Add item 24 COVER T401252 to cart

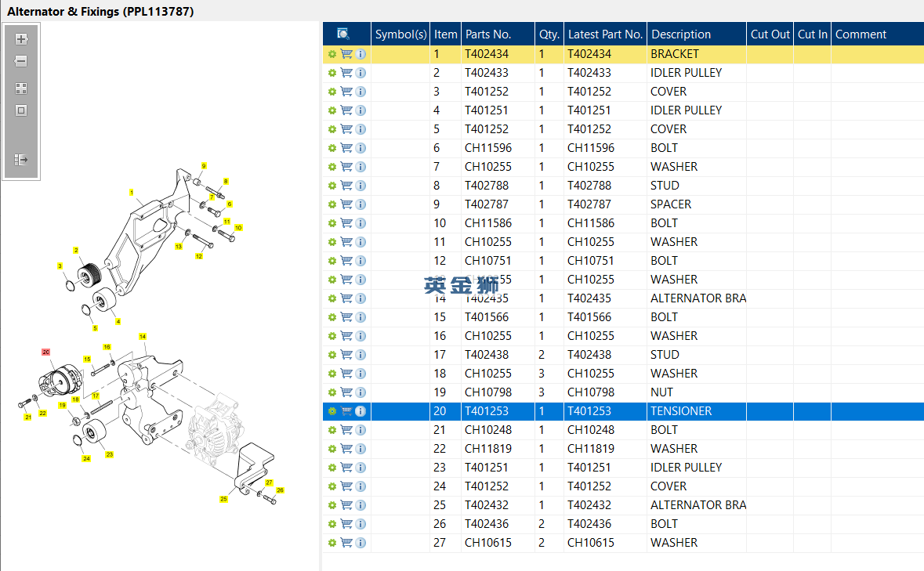click(346, 486)
